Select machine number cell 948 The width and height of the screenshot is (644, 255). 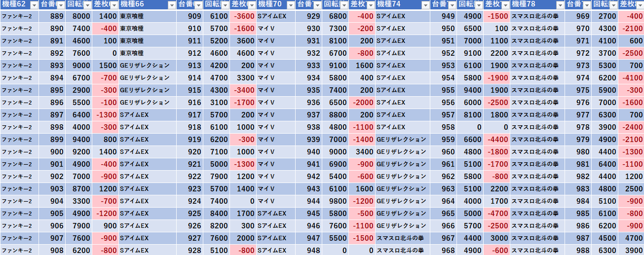tap(309, 251)
